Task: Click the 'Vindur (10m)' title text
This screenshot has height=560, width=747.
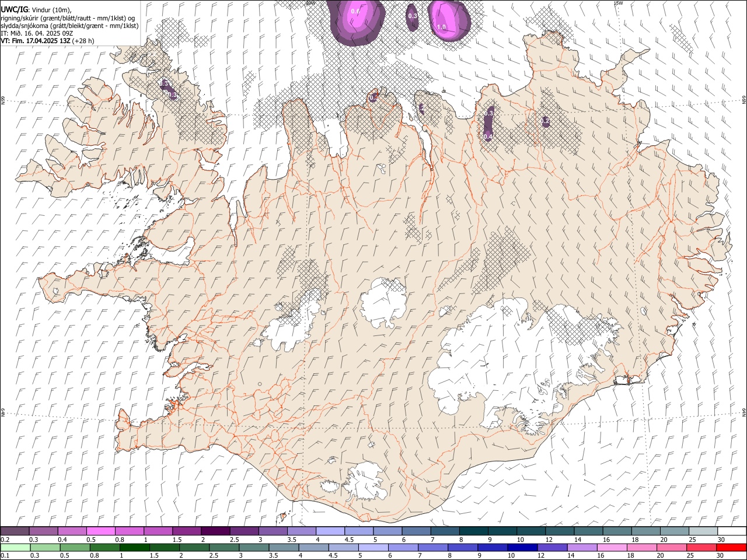Action: (x=51, y=10)
